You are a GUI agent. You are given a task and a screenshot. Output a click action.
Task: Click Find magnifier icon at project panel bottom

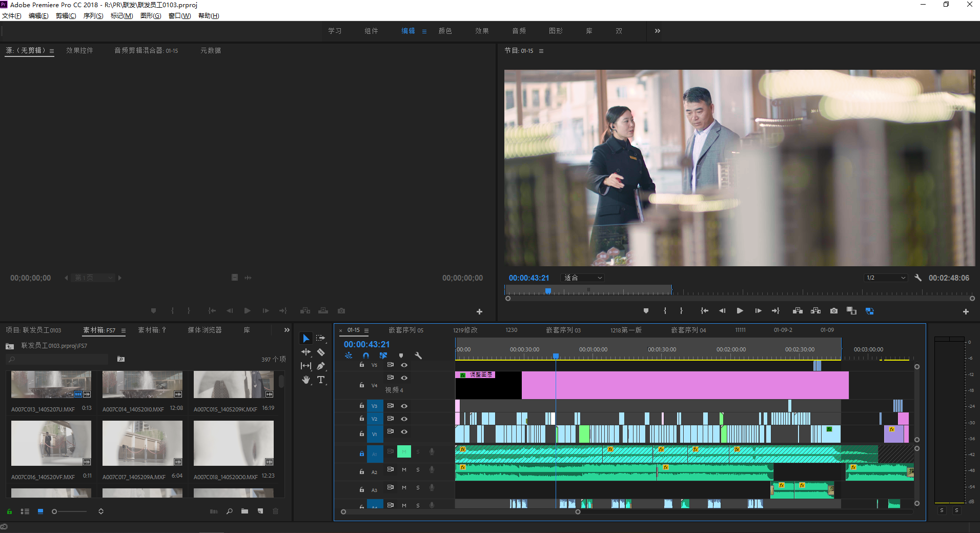click(229, 511)
